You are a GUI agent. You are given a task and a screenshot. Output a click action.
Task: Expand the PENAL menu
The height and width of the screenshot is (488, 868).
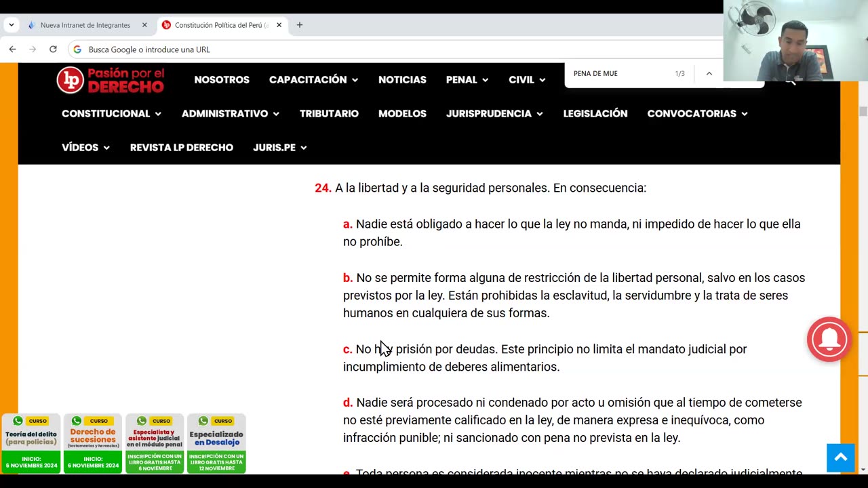pyautogui.click(x=467, y=80)
